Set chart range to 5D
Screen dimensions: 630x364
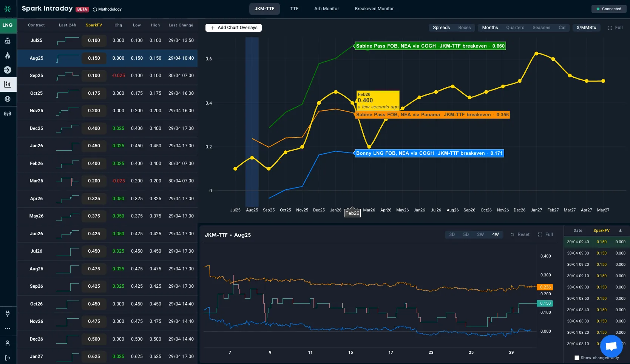click(466, 234)
